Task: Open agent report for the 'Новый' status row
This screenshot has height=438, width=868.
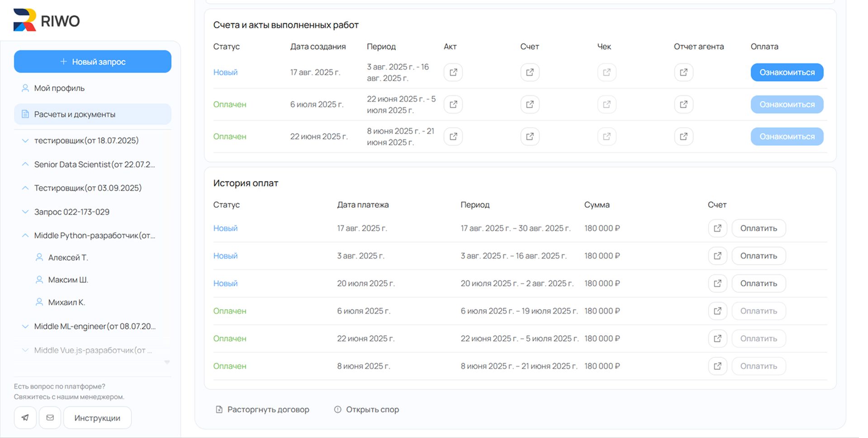Action: click(x=683, y=72)
